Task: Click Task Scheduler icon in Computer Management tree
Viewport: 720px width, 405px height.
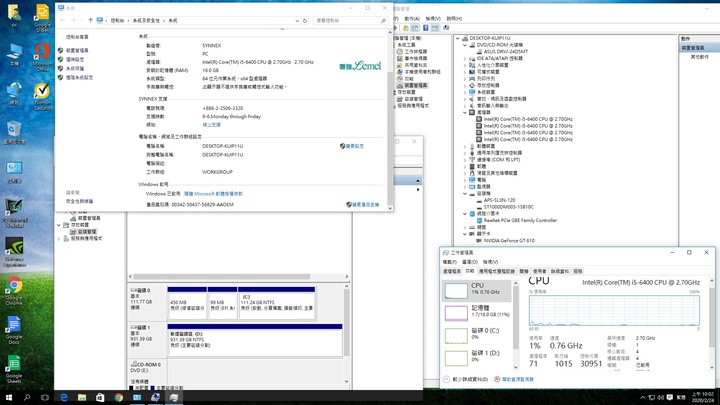Action: point(399,52)
